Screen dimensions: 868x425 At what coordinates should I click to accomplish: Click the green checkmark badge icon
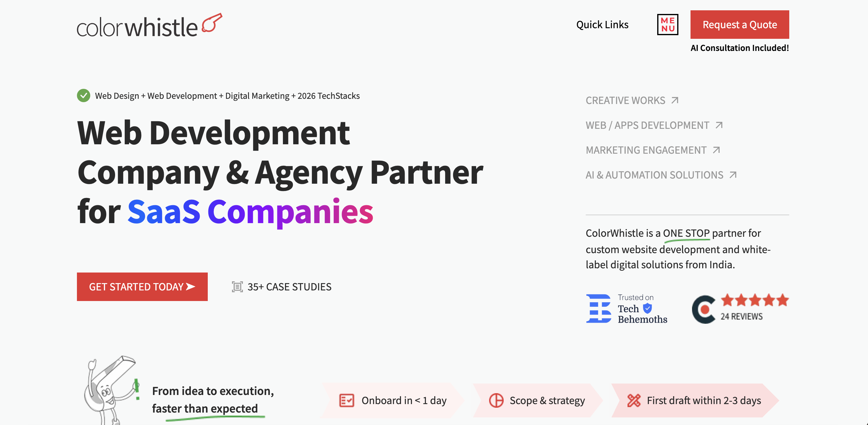point(84,95)
